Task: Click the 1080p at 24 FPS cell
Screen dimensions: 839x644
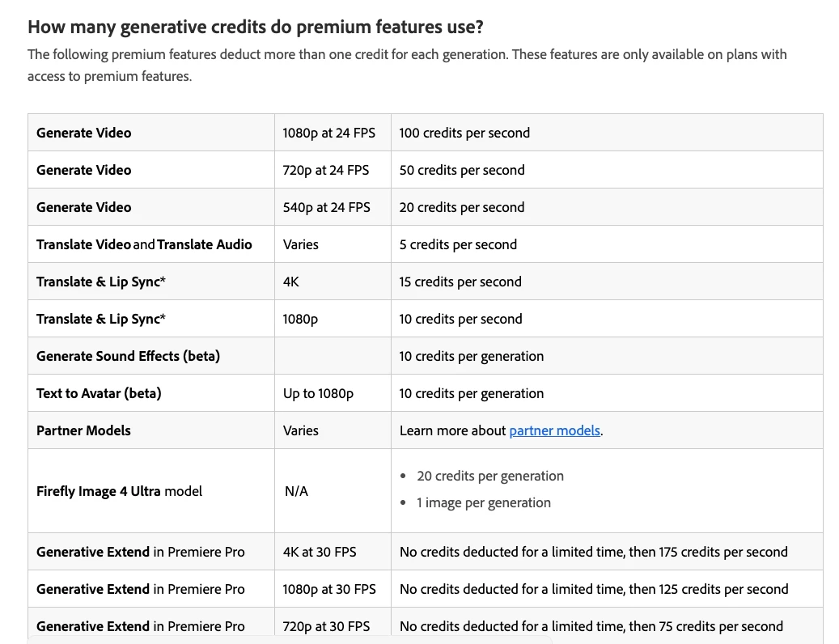Action: 329,133
